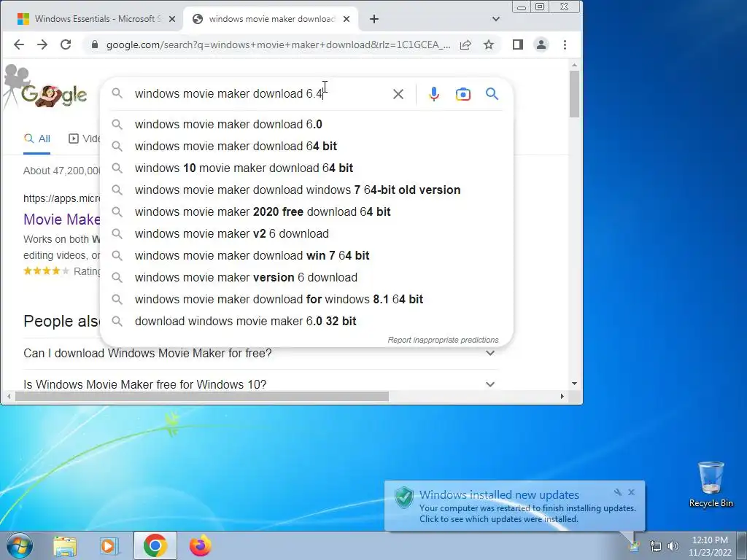The width and height of the screenshot is (747, 560).
Task: Search by image with the camera icon
Action: point(463,94)
